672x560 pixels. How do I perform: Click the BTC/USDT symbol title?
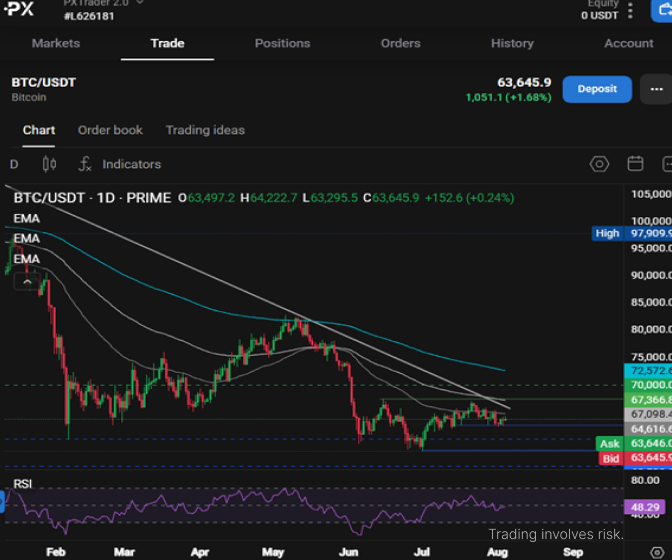pyautogui.click(x=44, y=82)
